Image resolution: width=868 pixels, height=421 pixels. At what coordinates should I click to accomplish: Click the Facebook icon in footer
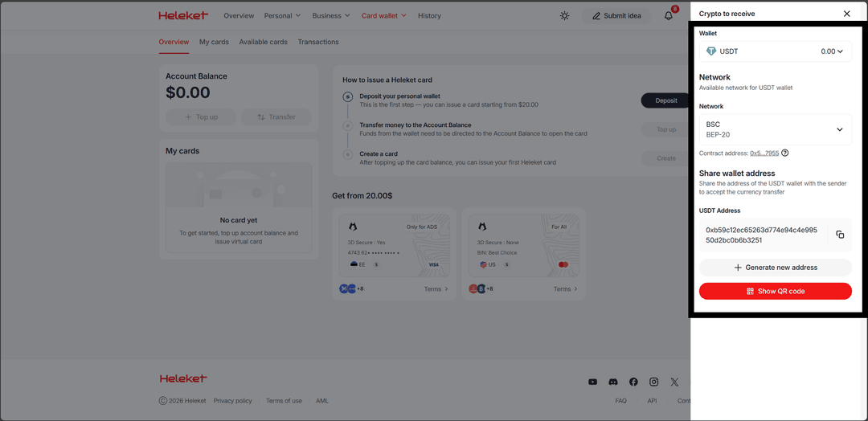(x=633, y=382)
